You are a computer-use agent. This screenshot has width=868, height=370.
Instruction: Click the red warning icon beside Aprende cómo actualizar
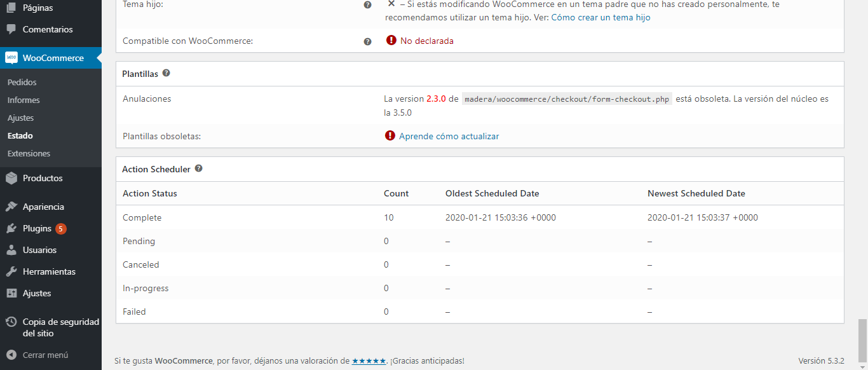[x=390, y=135]
